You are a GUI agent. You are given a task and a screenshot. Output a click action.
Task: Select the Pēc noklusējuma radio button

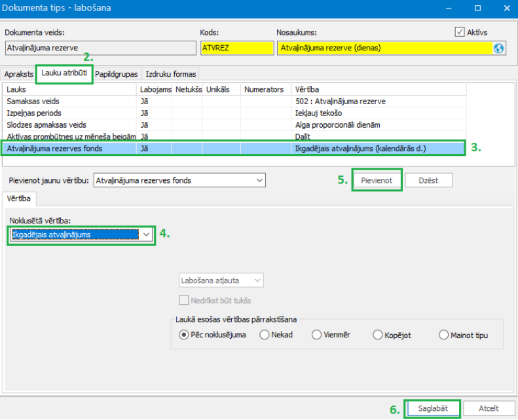click(183, 335)
